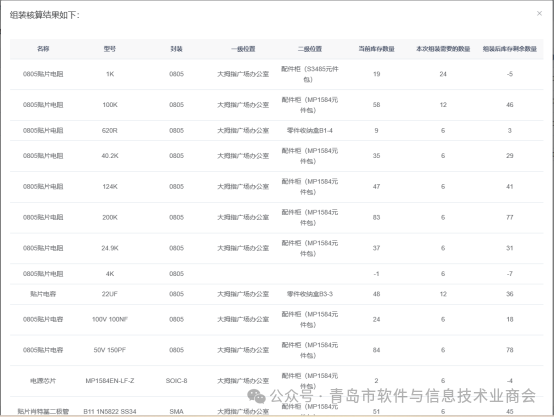Click the WeChat logo in the watermark
This screenshot has height=418, width=554.
click(257, 396)
